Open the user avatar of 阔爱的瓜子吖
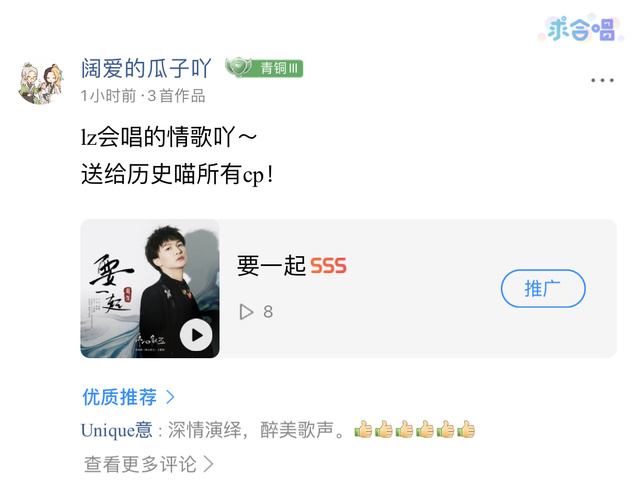This screenshot has height=486, width=640. pyautogui.click(x=41, y=83)
